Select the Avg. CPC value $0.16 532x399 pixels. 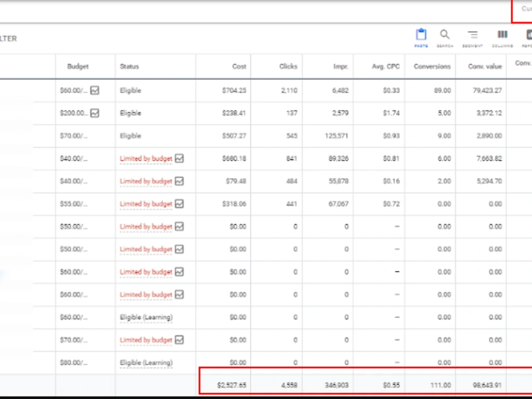pos(391,181)
